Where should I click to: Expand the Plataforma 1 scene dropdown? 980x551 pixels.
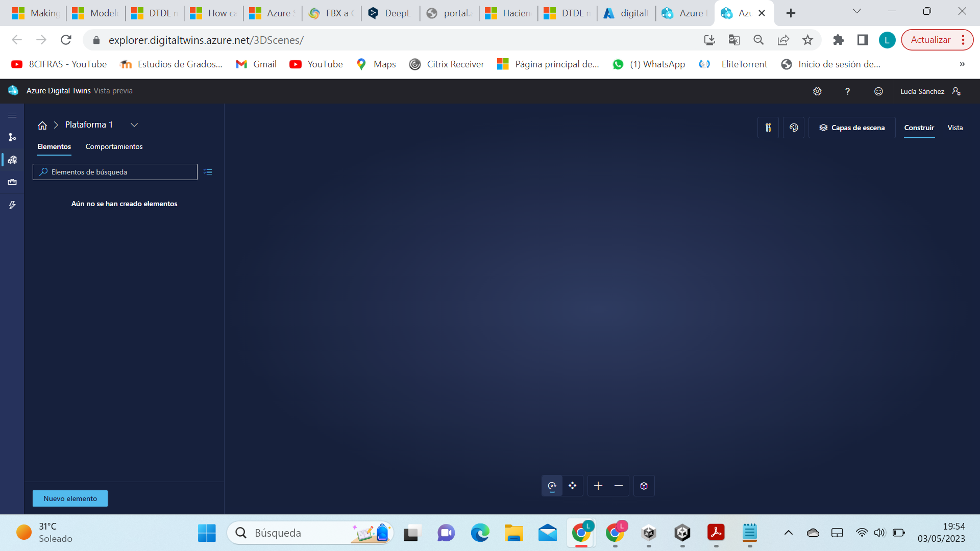click(x=134, y=125)
